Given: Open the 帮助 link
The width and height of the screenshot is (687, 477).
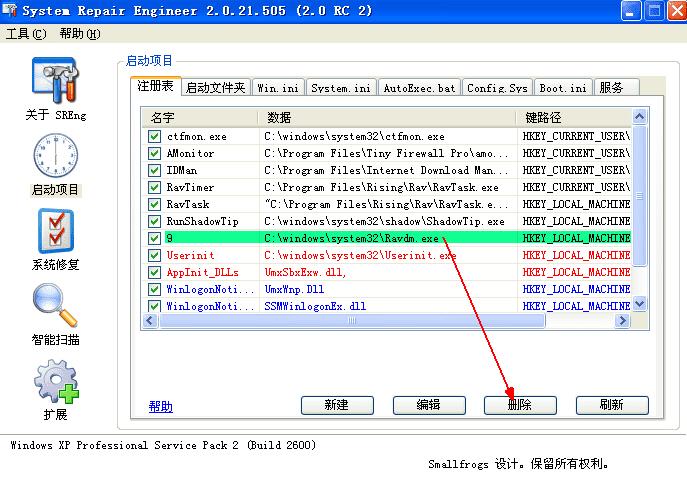Looking at the screenshot, I should pyautogui.click(x=161, y=406).
